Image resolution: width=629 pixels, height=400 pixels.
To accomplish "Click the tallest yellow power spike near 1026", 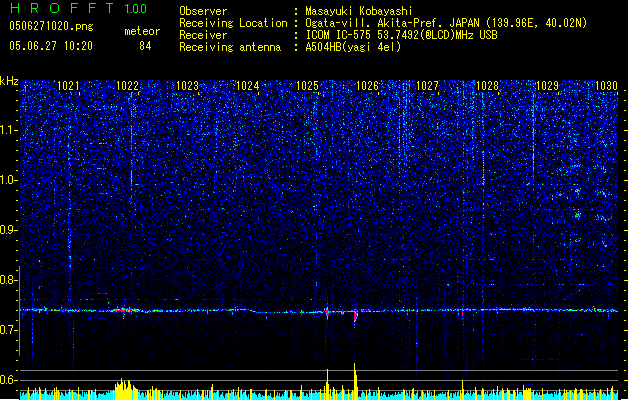I will point(355,381).
